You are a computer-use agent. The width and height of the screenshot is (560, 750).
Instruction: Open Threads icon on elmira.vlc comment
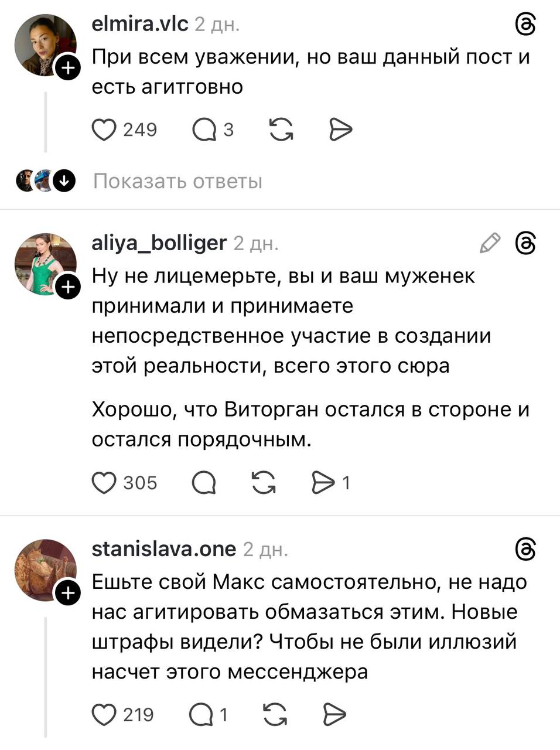click(x=525, y=25)
